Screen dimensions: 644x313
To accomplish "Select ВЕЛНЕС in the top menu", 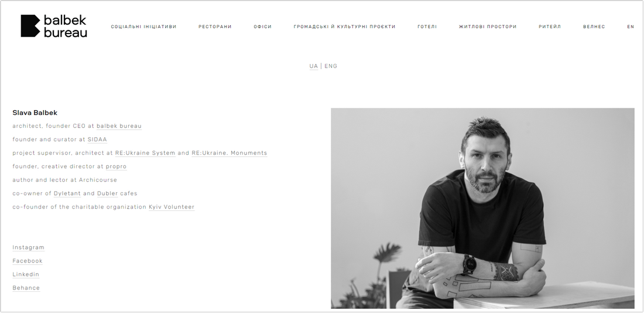I will (x=594, y=27).
